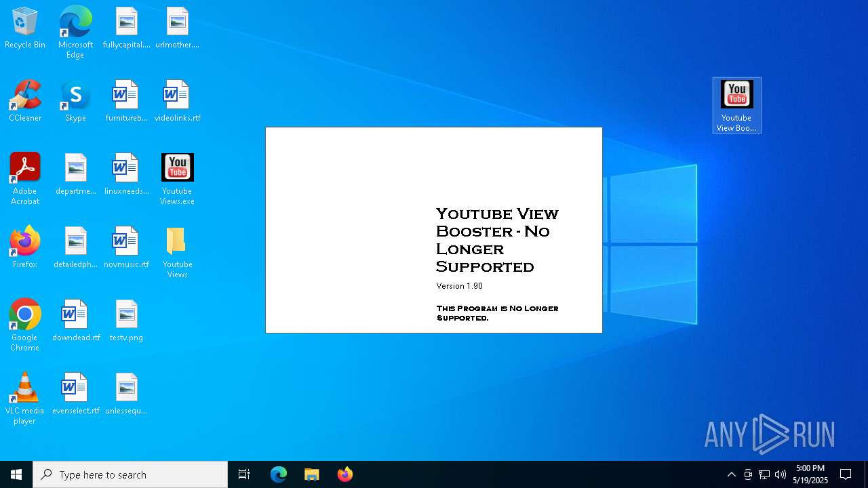868x488 pixels.
Task: Select the Firefox desktop shortcut
Action: pyautogui.click(x=25, y=248)
